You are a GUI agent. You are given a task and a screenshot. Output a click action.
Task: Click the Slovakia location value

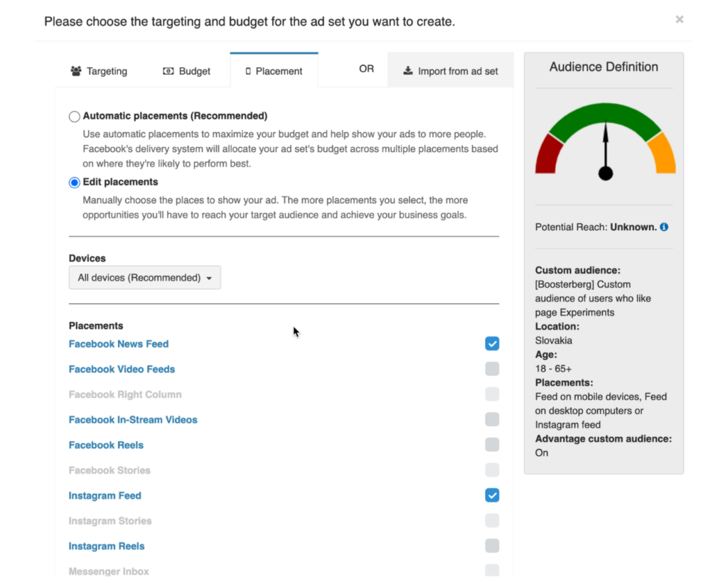coord(553,340)
